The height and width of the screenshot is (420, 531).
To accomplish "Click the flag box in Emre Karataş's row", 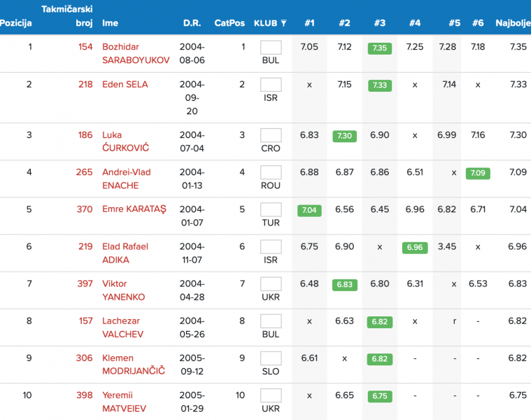I will (x=271, y=209).
